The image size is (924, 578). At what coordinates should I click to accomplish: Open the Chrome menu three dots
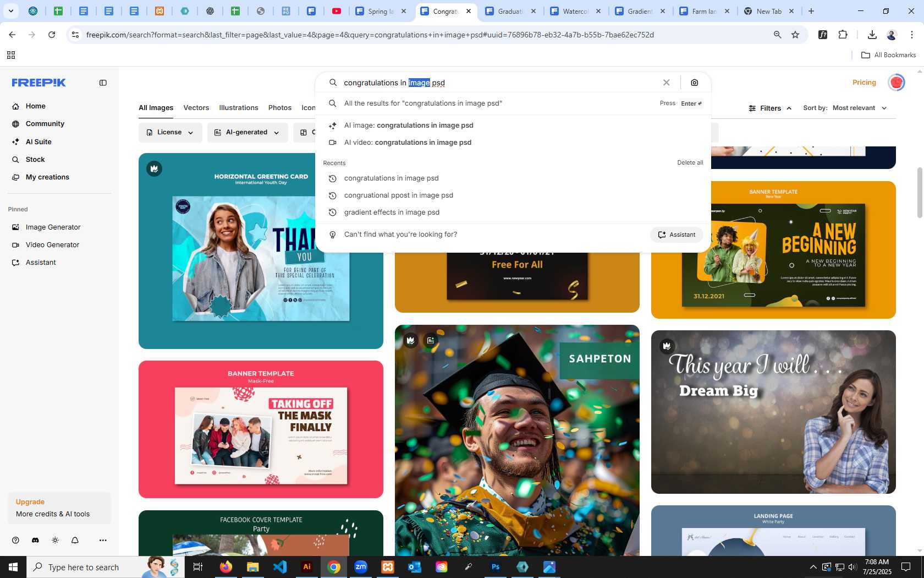click(x=912, y=35)
